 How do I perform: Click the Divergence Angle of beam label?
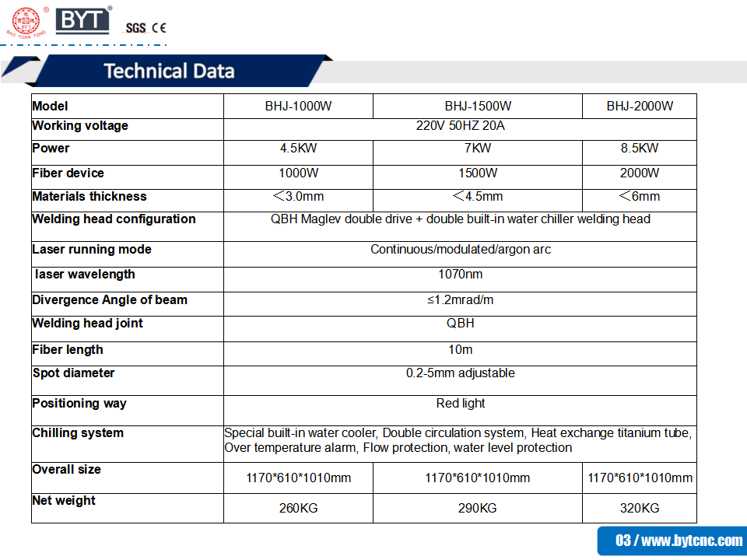110,300
